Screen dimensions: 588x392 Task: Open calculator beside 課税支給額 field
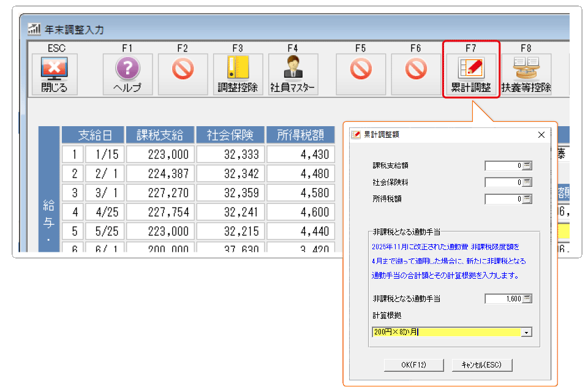tap(527, 165)
